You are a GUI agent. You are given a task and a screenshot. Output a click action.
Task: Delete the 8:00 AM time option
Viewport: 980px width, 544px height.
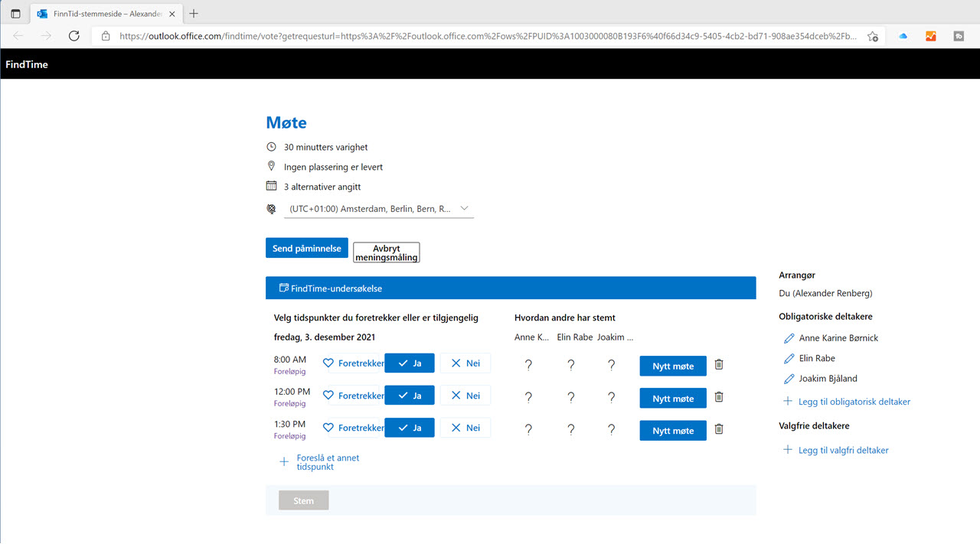pyautogui.click(x=718, y=365)
